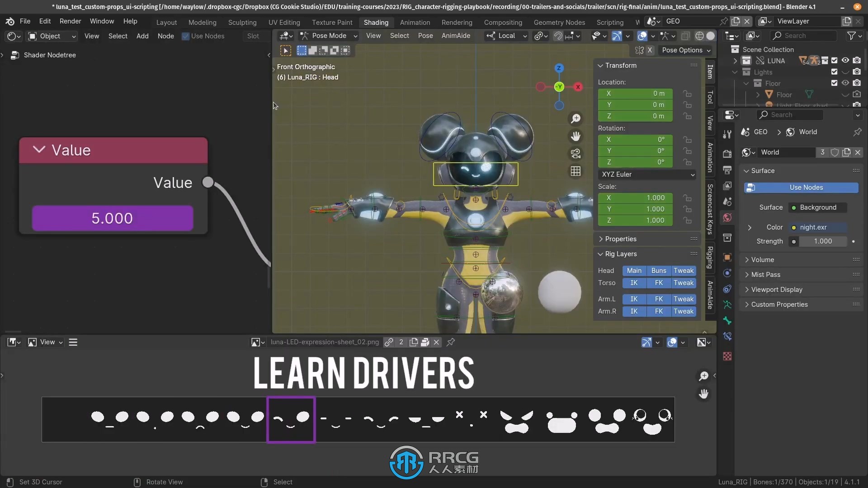868x488 pixels.
Task: Open the Rigging sidebar tab
Action: point(710,258)
